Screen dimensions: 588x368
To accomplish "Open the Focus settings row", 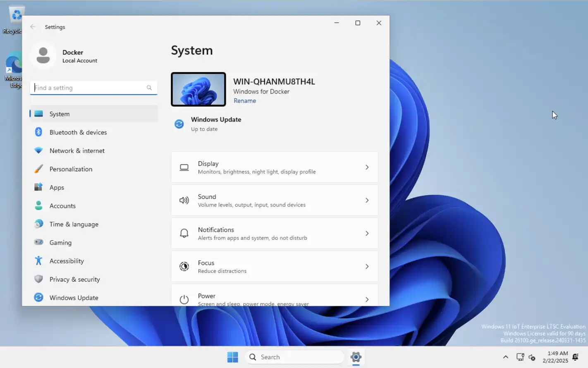I will click(x=274, y=267).
